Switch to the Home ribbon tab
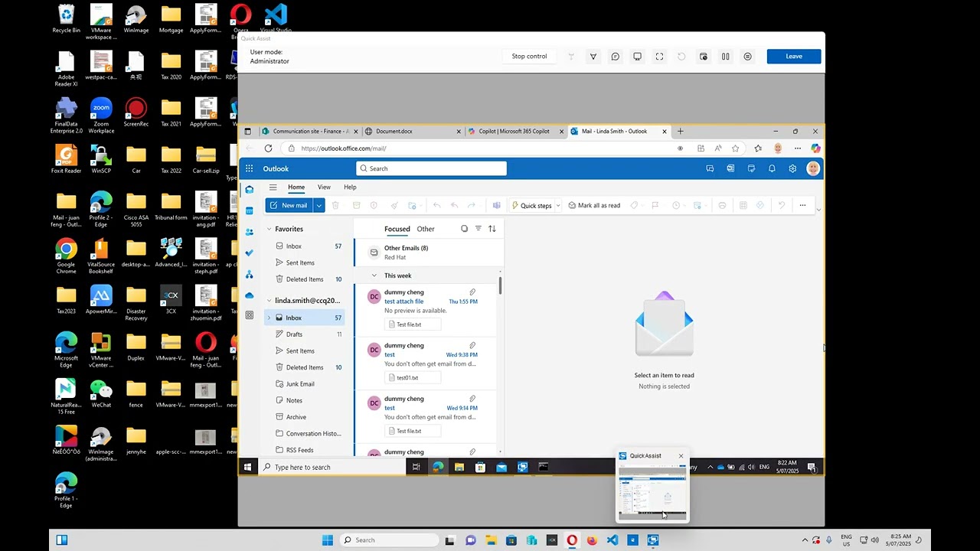 click(296, 187)
